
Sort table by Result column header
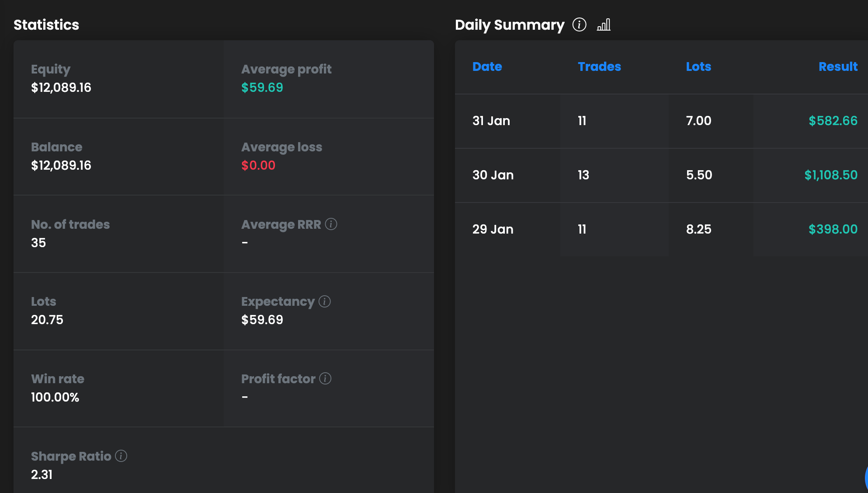(837, 66)
